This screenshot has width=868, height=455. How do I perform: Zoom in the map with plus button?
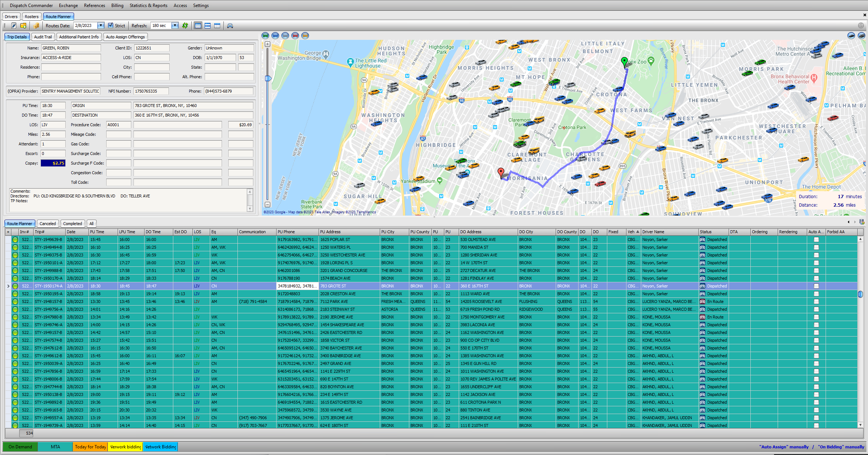click(268, 44)
